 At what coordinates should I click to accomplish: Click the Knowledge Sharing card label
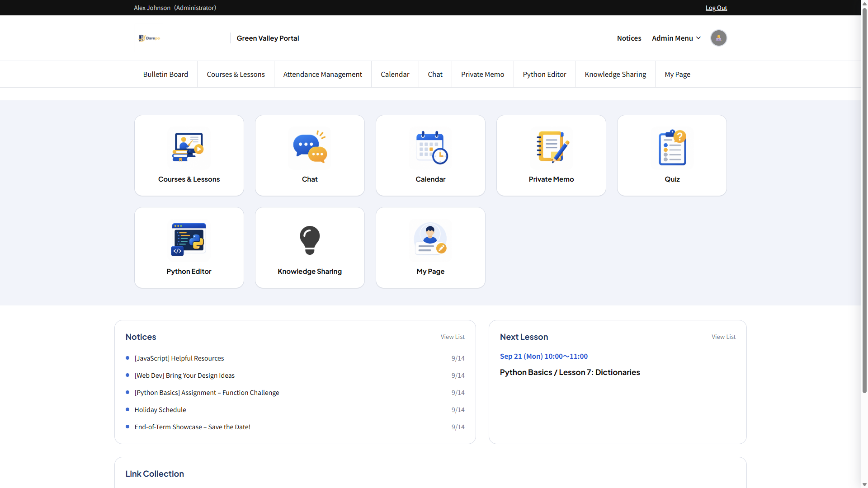point(310,271)
